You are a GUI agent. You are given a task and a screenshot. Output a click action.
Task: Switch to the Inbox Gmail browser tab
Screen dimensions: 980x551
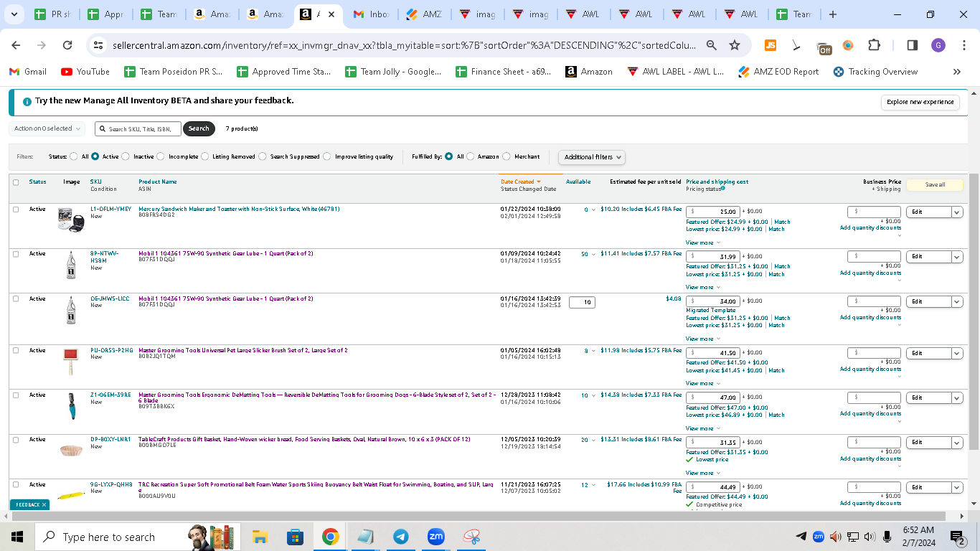point(372,14)
